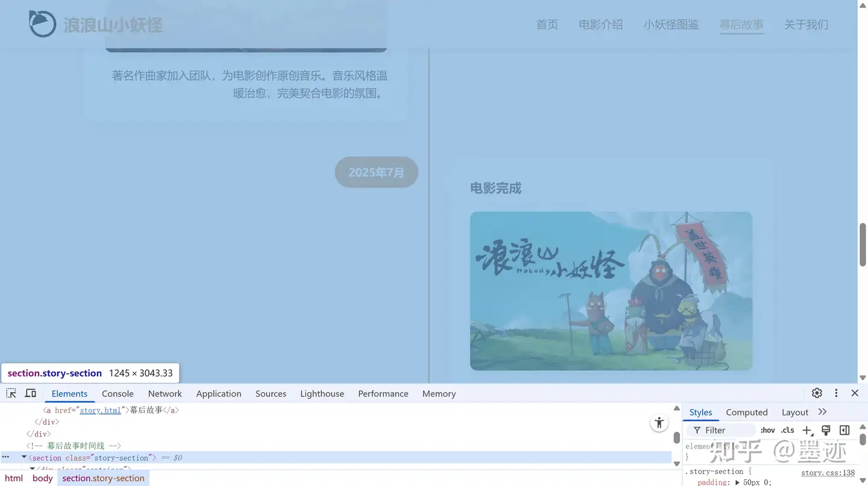
Task: Show more Styles pane tabs chevron
Action: point(823,412)
